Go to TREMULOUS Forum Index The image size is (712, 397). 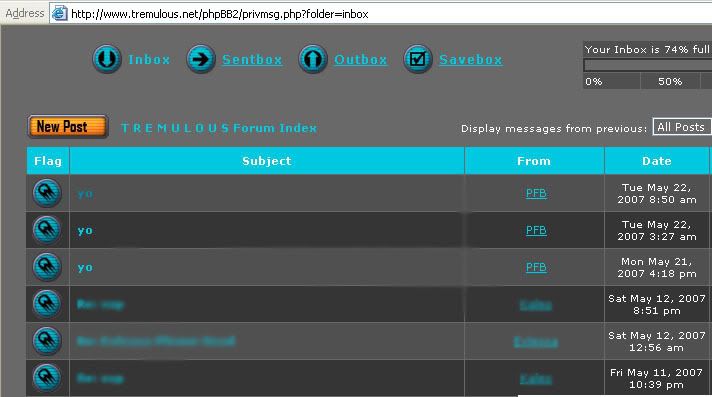coord(219,128)
